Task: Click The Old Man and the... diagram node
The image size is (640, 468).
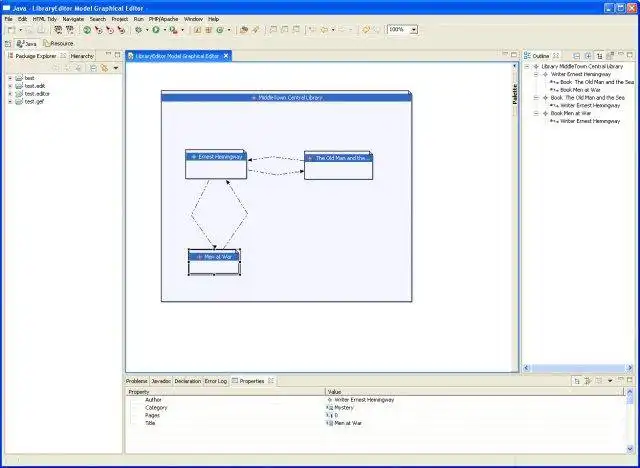Action: tap(338, 165)
